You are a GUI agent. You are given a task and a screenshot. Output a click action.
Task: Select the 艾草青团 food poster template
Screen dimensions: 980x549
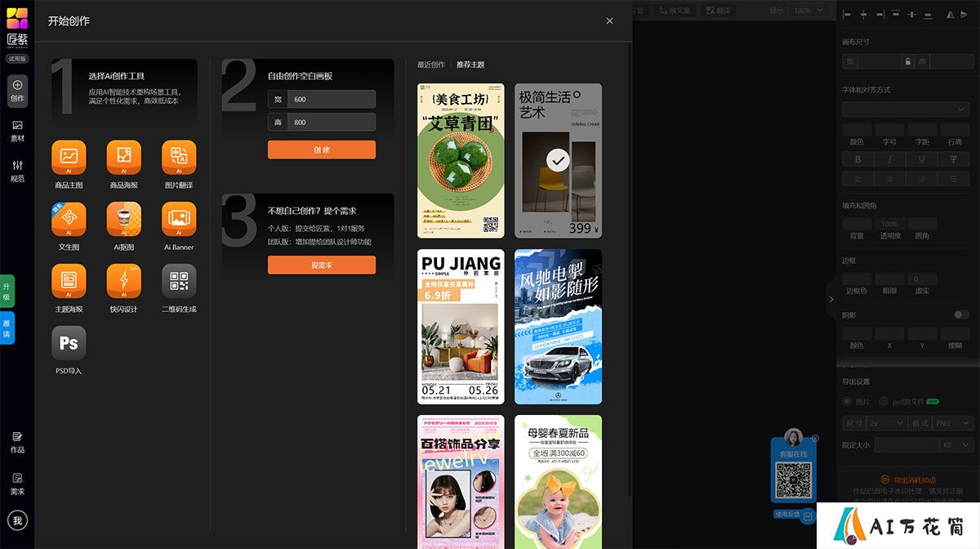click(x=461, y=161)
